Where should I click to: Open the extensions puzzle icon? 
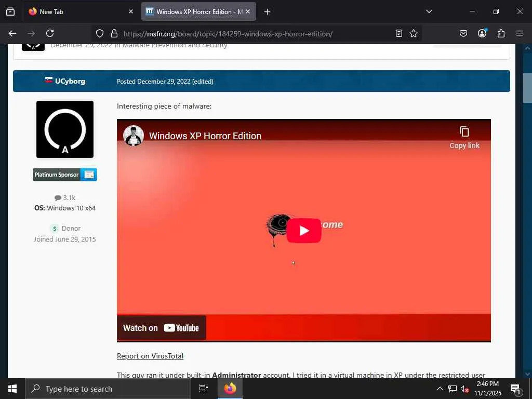[501, 33]
